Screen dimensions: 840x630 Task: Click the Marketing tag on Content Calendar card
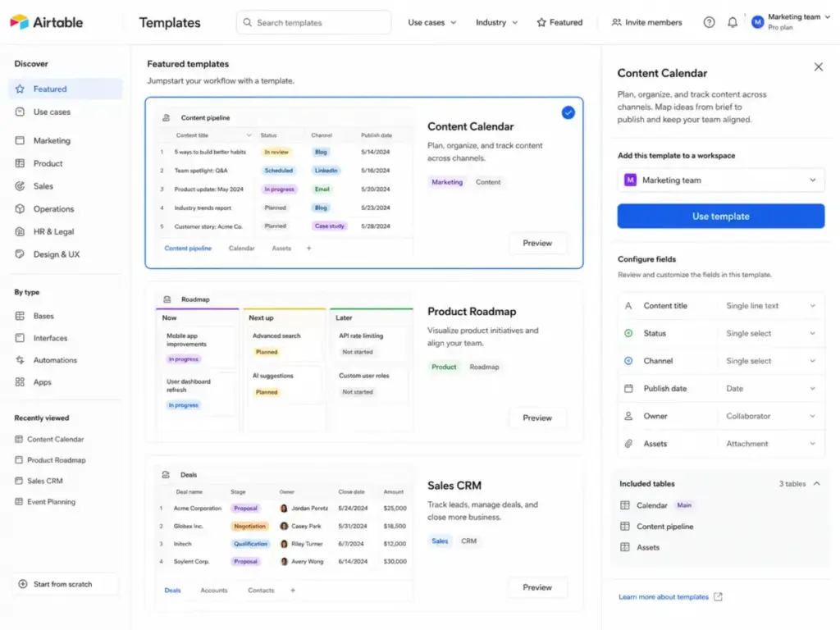tap(447, 182)
